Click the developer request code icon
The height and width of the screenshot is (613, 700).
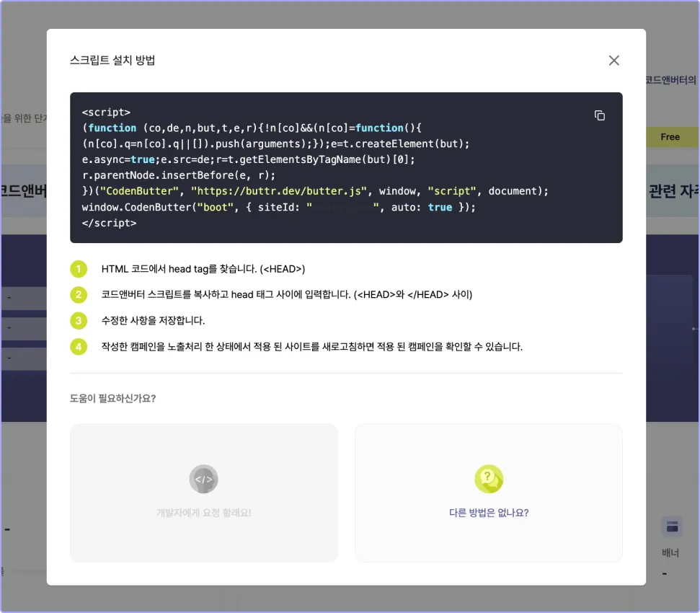[x=203, y=479]
